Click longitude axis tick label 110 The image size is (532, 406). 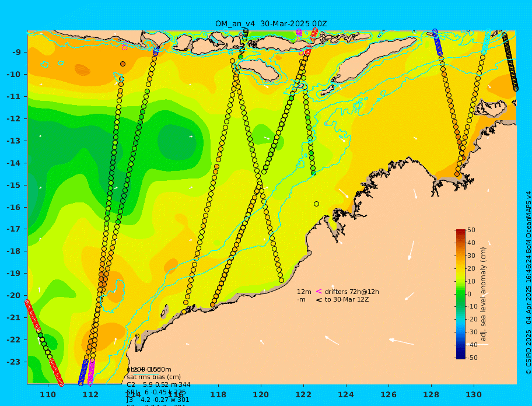click(48, 394)
